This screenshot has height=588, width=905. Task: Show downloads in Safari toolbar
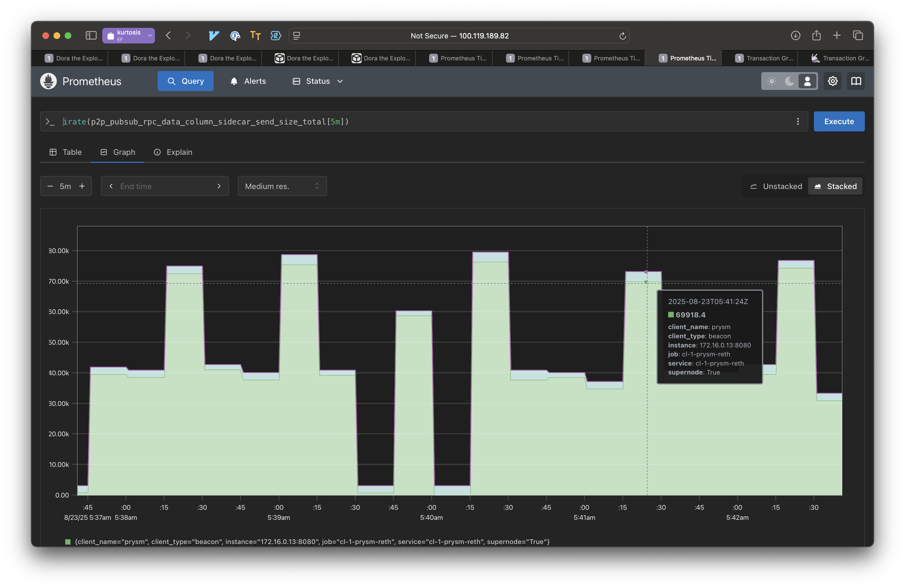[x=795, y=35]
